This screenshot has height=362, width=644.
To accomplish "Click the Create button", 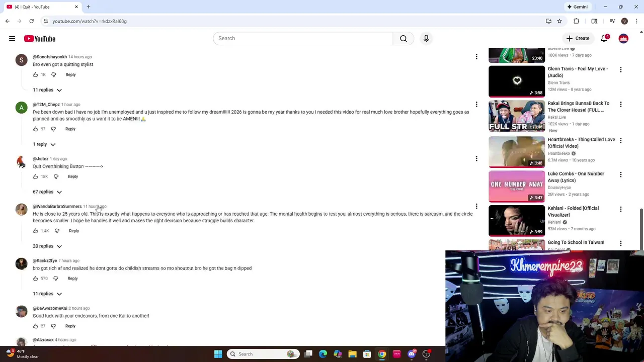I will click(x=578, y=38).
